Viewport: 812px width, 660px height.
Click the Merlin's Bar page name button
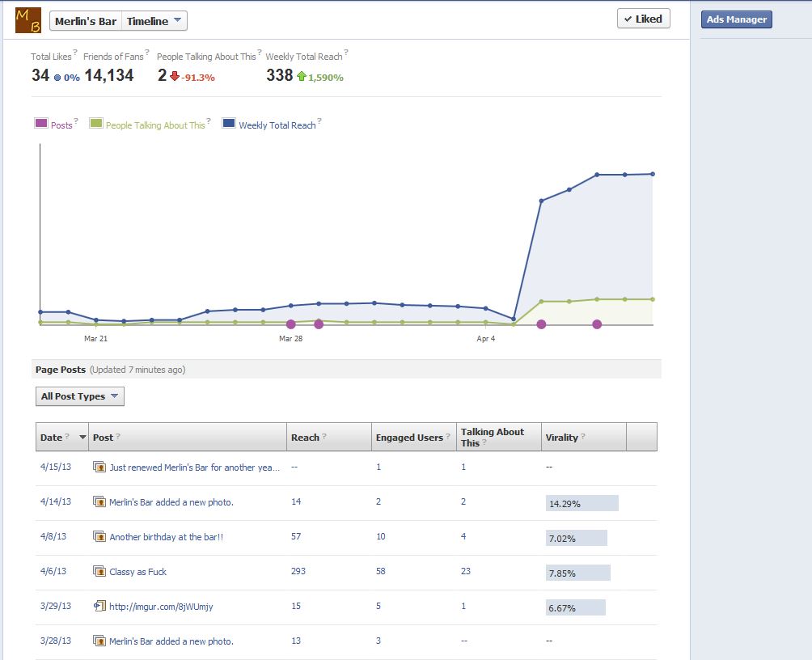pyautogui.click(x=86, y=21)
